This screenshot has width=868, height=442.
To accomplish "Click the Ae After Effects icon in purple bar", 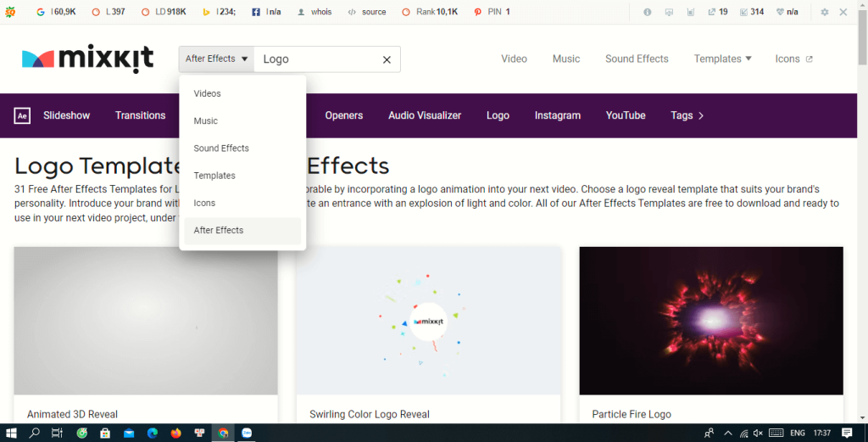I will click(x=22, y=115).
